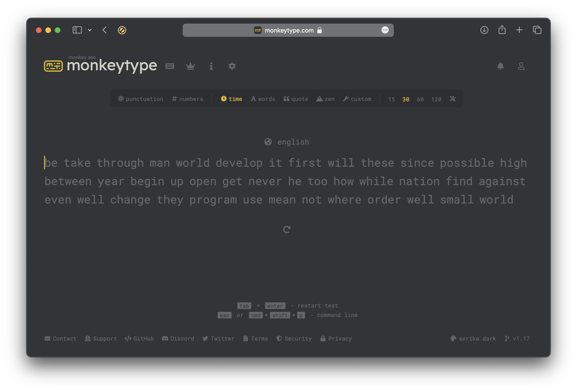This screenshot has width=577, height=392.
Task: Set custom test duration via wrench icon
Action: click(x=453, y=99)
